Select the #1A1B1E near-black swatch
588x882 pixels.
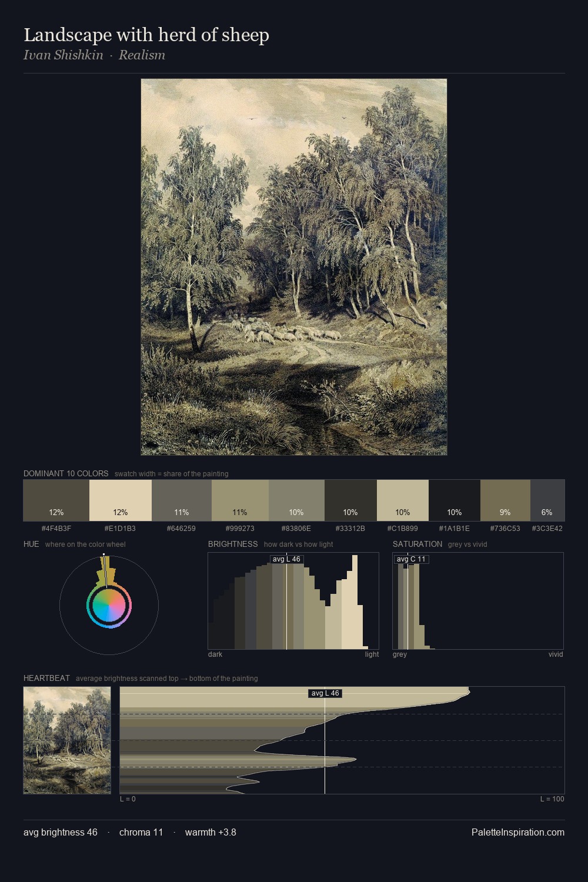point(455,500)
